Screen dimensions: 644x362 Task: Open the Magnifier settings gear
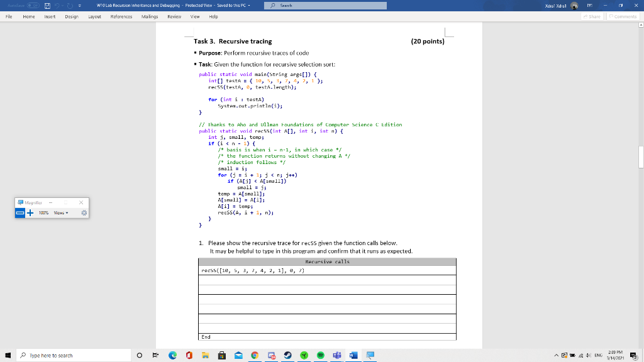(84, 213)
